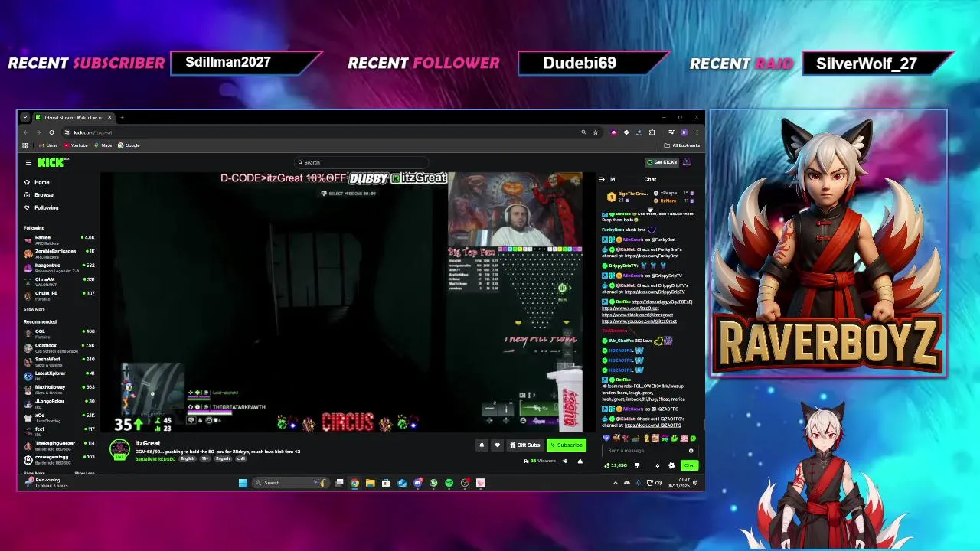The image size is (980, 551).
Task: Click the Get KICKs button
Action: 661,162
